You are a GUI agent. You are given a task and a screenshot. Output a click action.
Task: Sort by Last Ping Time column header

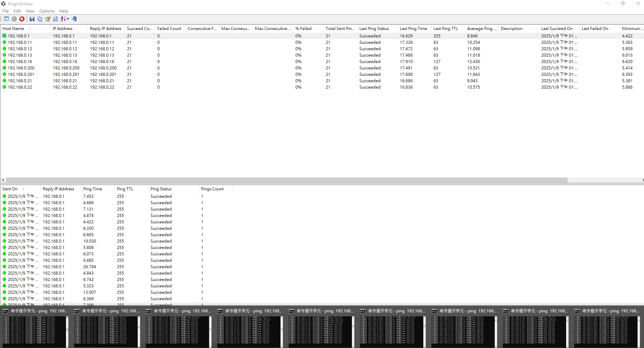tap(413, 29)
